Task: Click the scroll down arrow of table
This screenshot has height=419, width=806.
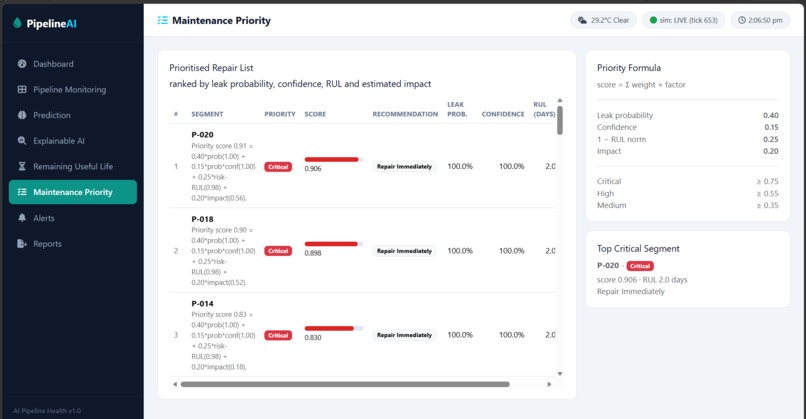Action: click(x=560, y=374)
